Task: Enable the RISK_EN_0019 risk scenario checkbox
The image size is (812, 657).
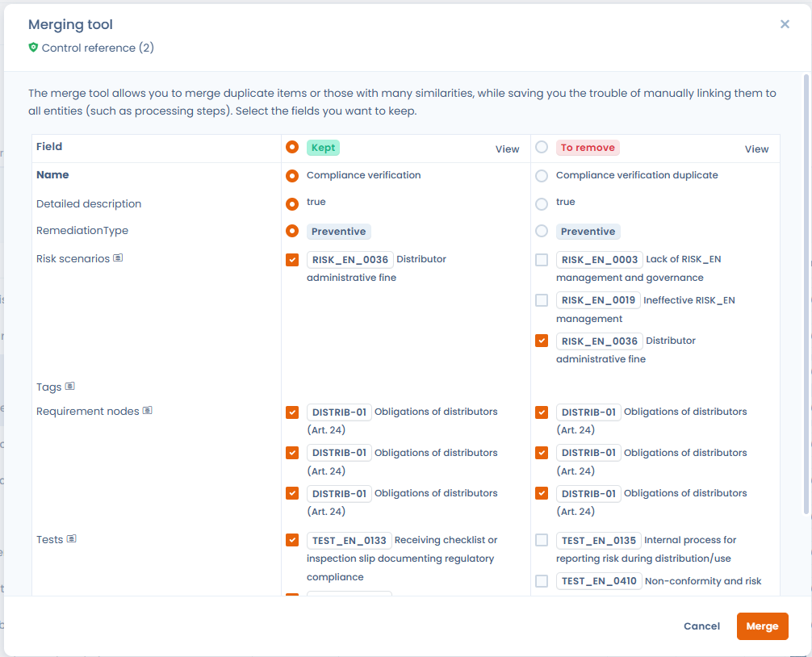Action: [x=542, y=300]
